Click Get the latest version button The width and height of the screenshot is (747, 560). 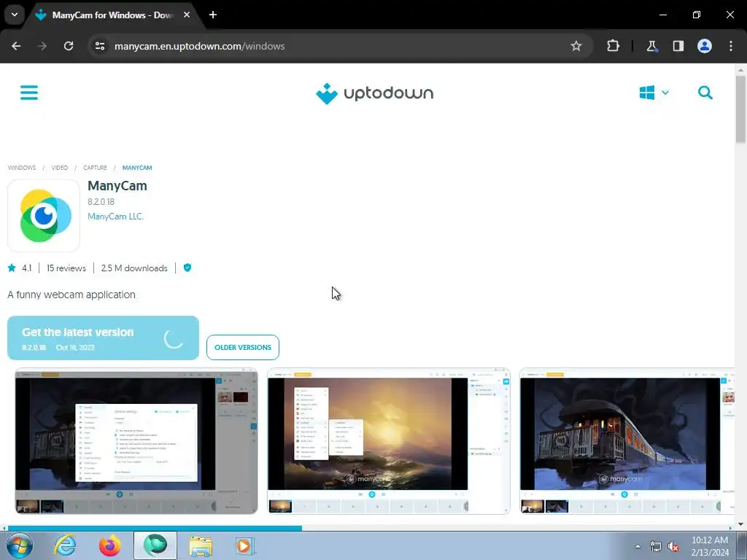[103, 338]
